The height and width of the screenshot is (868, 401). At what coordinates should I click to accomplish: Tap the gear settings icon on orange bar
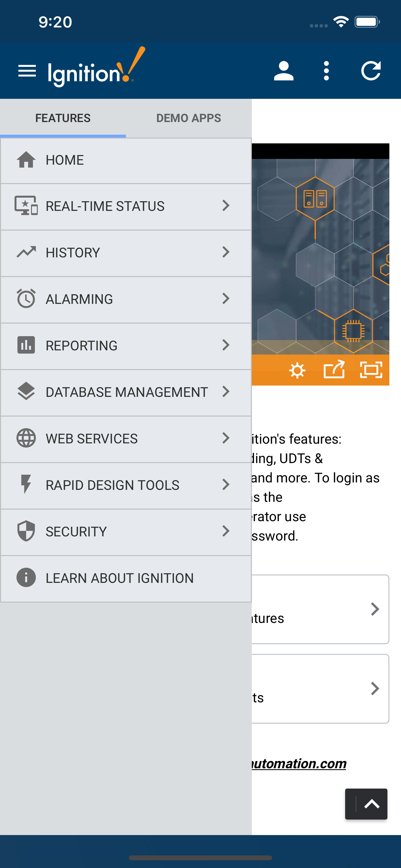tap(297, 370)
